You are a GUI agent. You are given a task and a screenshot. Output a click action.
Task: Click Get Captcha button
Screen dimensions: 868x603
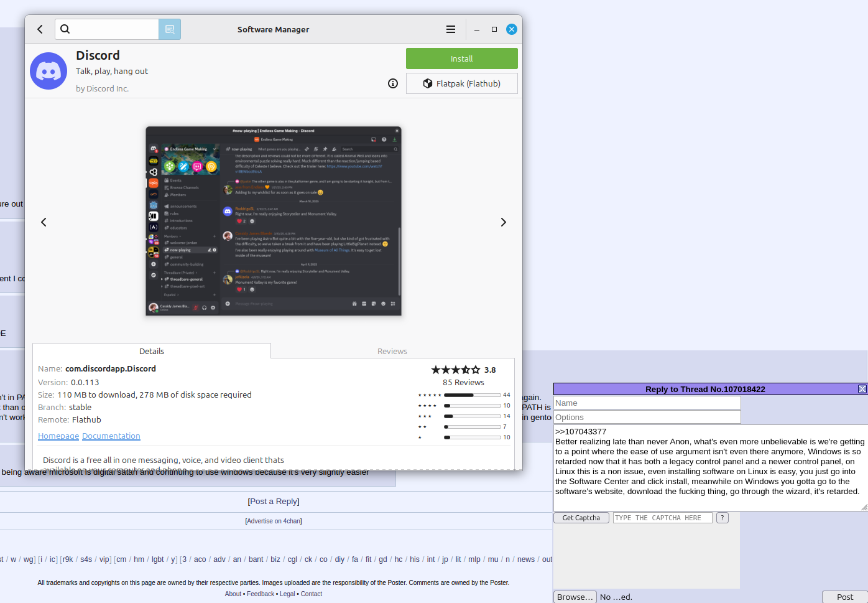coord(581,518)
